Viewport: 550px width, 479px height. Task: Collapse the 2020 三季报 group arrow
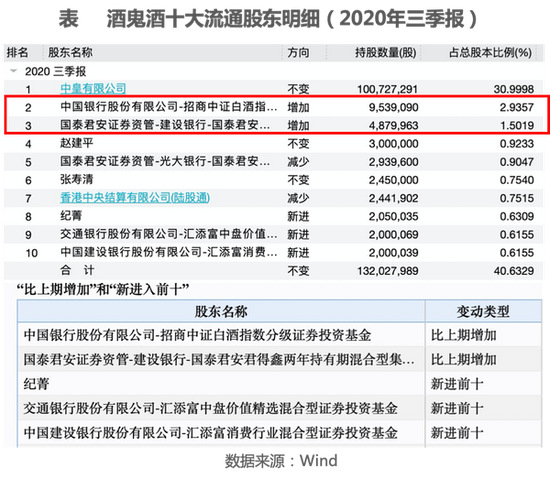pos(14,71)
